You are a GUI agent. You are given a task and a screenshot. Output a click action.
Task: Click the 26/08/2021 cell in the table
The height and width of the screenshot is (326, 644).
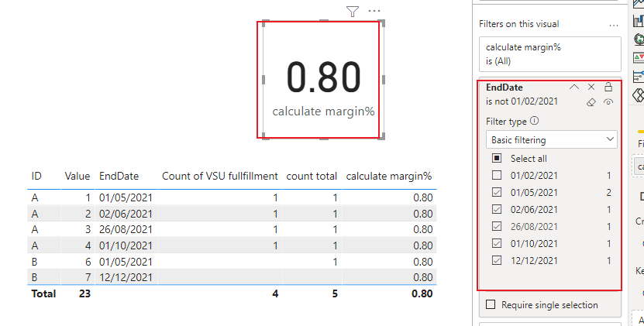pos(126,229)
